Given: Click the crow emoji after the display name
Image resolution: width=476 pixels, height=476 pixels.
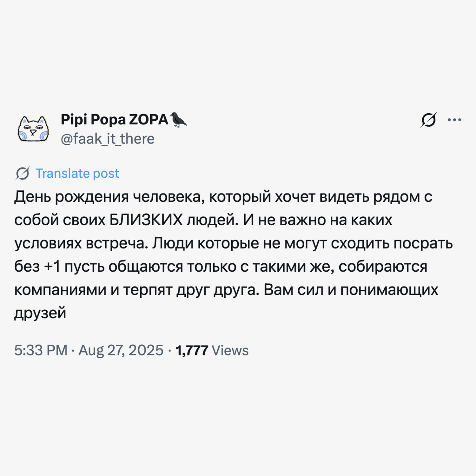Looking at the screenshot, I should pyautogui.click(x=178, y=120).
